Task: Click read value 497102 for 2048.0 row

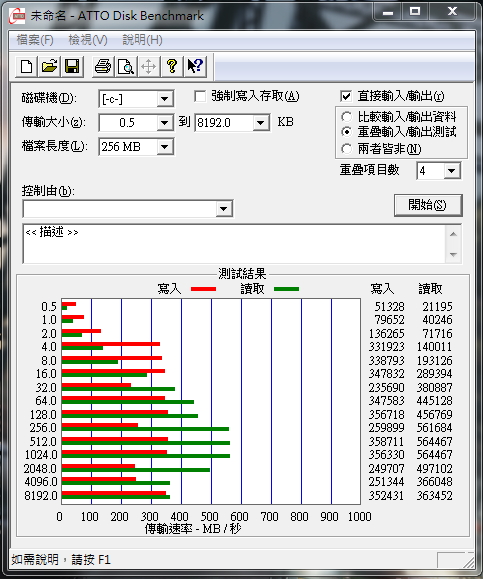Action: point(434,469)
